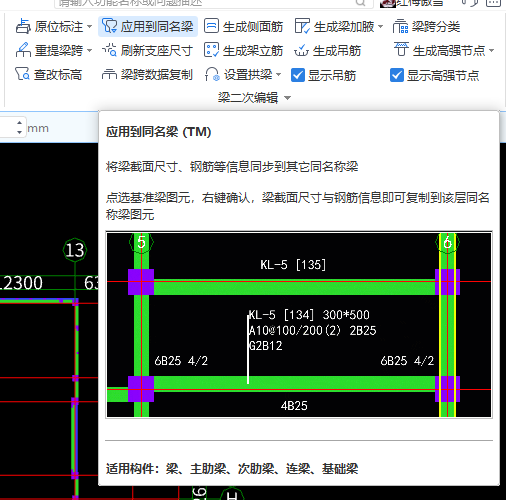Click the 原位标注 tool icon
The image size is (506, 500).
point(23,26)
